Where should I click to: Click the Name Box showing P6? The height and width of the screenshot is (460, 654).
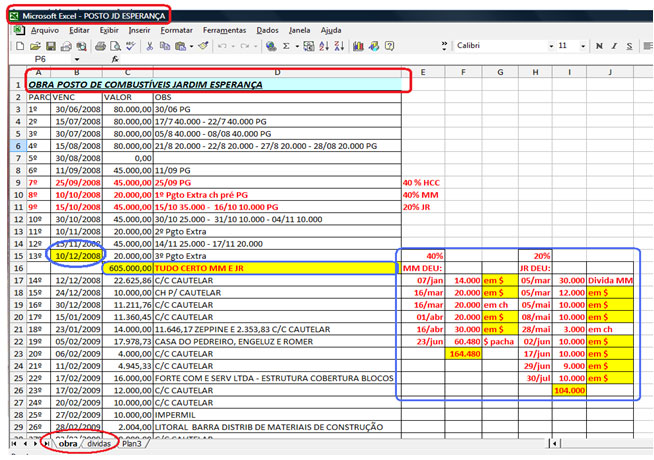point(41,59)
